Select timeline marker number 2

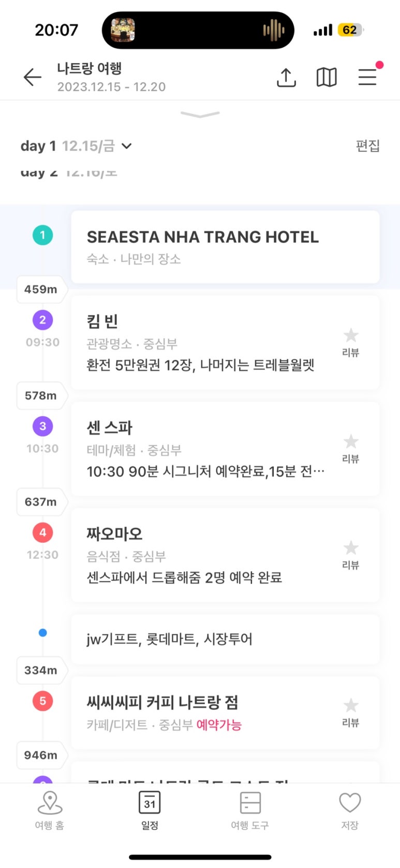42,320
